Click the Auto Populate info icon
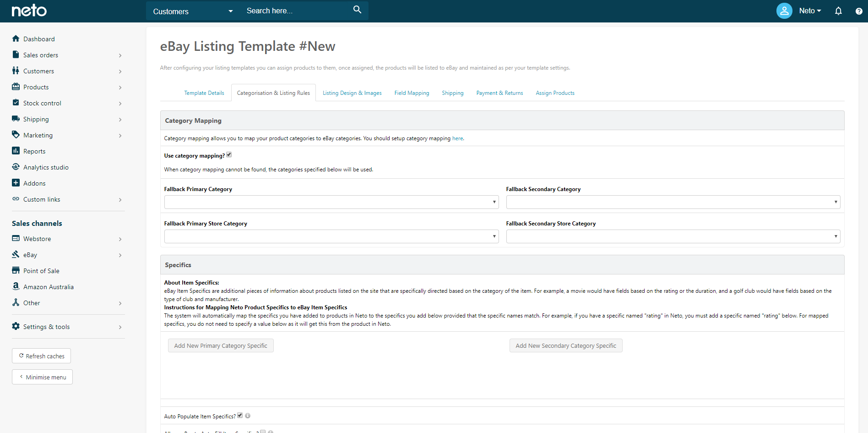 click(x=248, y=416)
